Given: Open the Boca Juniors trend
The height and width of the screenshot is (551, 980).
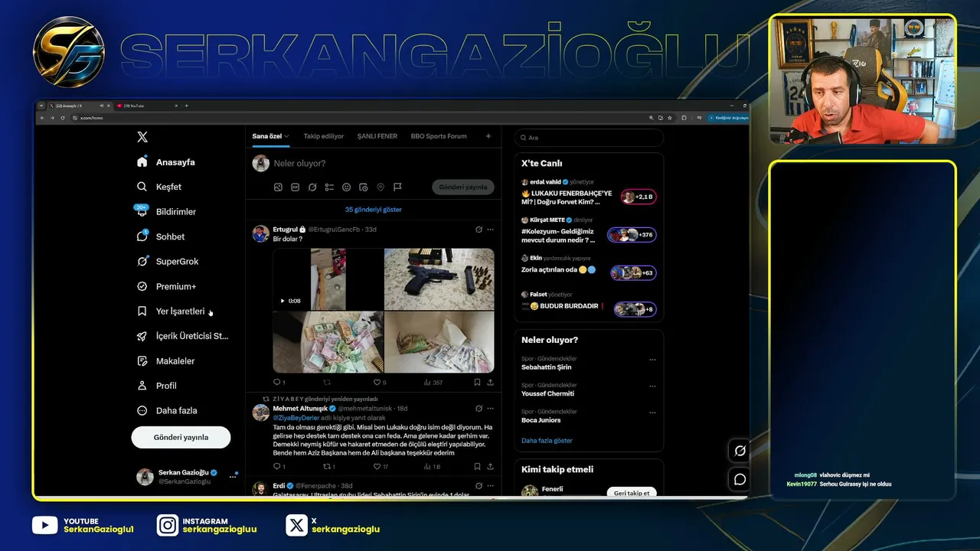Looking at the screenshot, I should coord(541,420).
